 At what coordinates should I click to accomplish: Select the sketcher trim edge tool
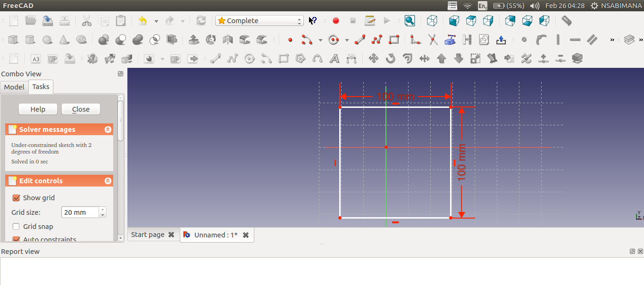click(433, 40)
